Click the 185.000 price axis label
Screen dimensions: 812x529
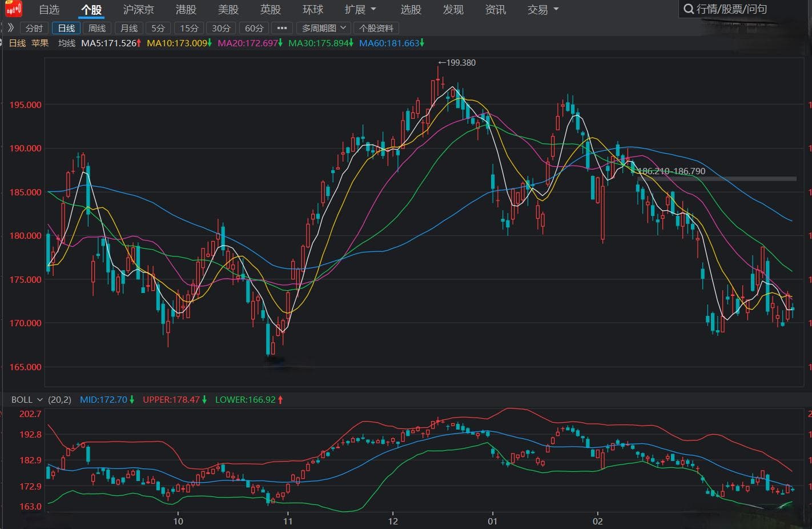pyautogui.click(x=25, y=193)
